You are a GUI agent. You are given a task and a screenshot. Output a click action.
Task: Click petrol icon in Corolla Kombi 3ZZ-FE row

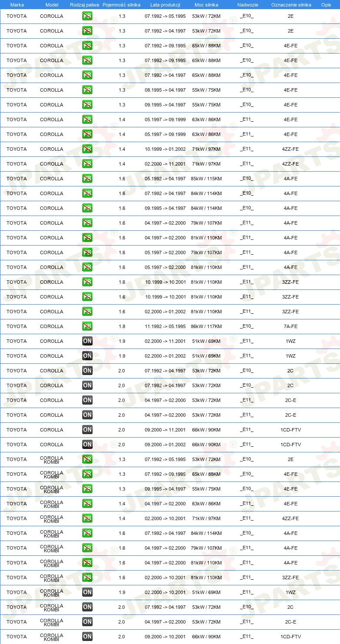click(x=87, y=578)
